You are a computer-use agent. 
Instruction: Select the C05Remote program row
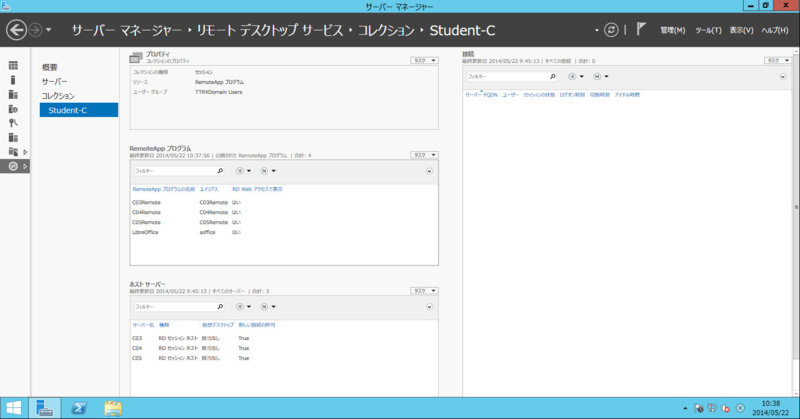point(284,223)
